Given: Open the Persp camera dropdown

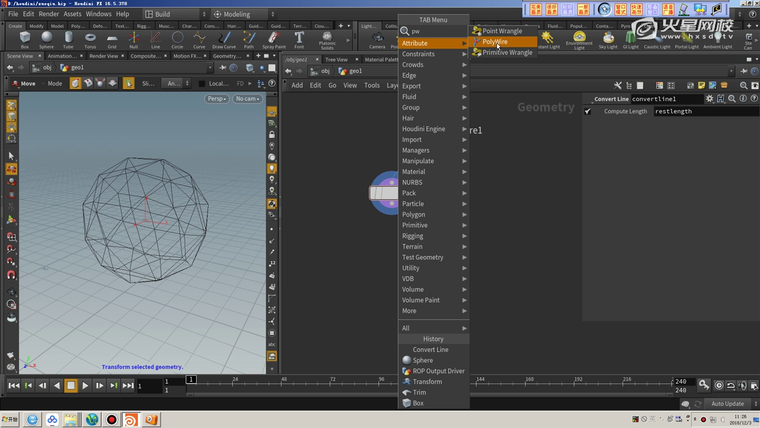Looking at the screenshot, I should click(217, 99).
